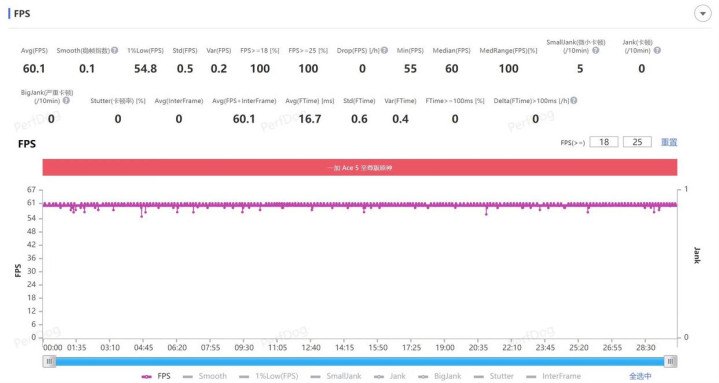This screenshot has height=383, width=719.
Task: Click the blue time range slider bar
Action: click(x=360, y=361)
